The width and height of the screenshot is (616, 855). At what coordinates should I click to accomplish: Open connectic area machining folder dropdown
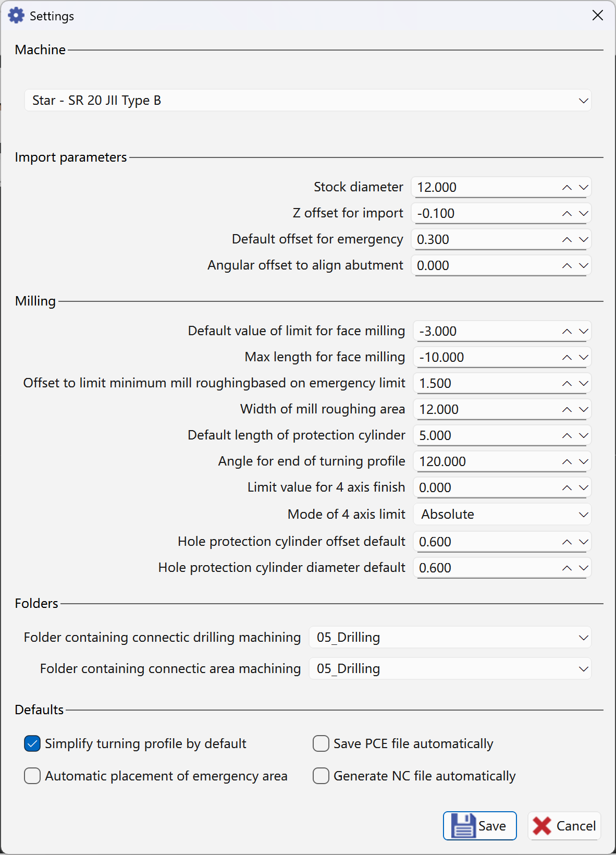(x=450, y=669)
